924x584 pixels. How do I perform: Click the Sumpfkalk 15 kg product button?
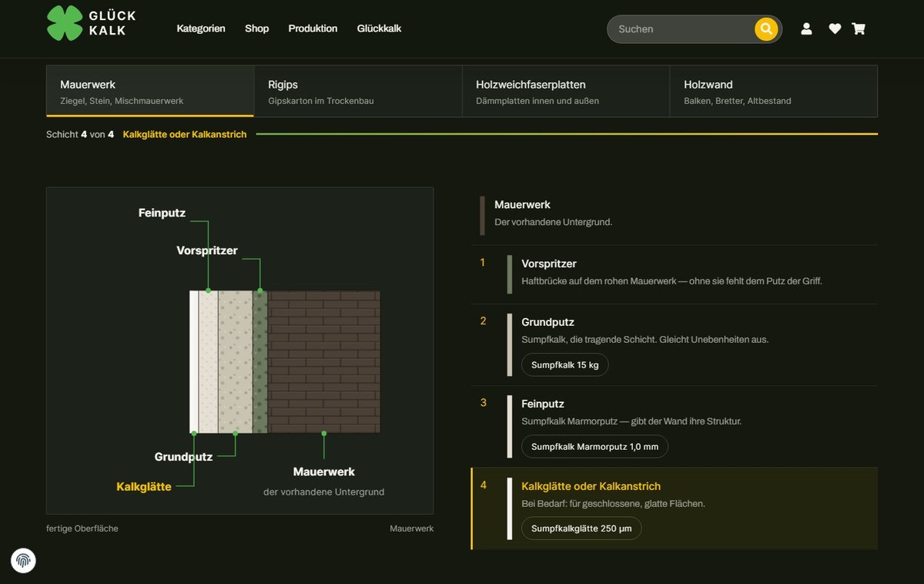565,365
